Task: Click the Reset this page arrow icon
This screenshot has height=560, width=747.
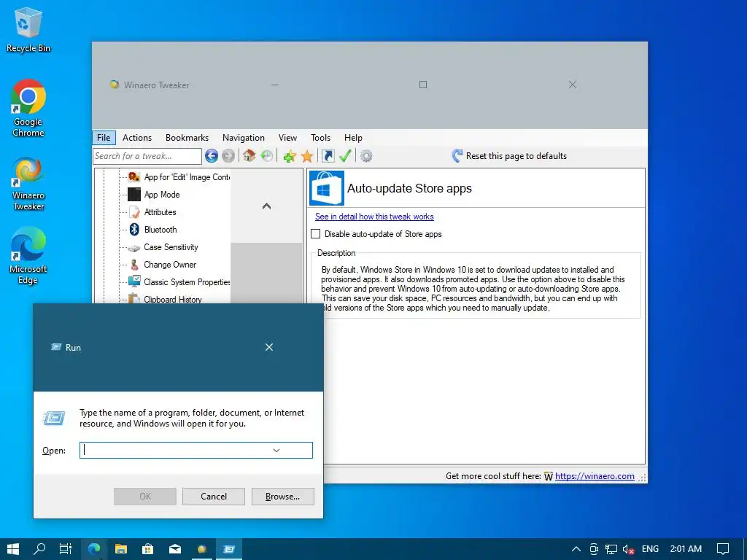Action: coord(457,156)
